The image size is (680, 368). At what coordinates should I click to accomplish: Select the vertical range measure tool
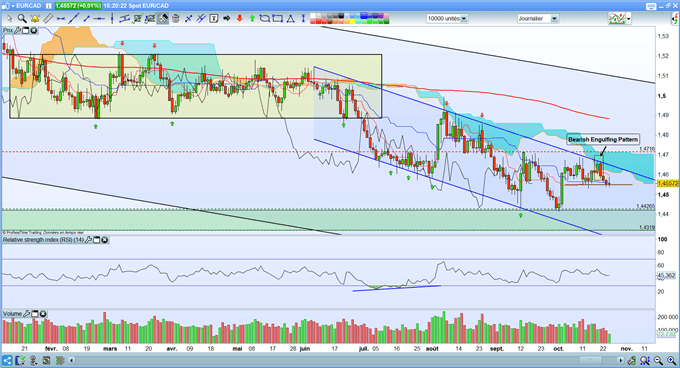[x=303, y=19]
